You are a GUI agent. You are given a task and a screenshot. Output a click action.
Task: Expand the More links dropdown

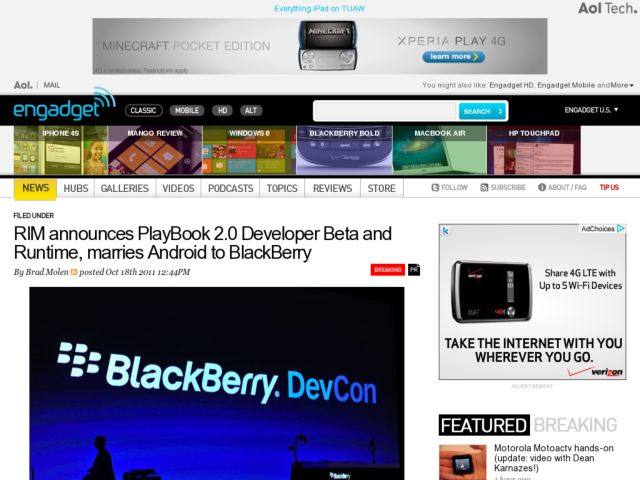(x=622, y=85)
